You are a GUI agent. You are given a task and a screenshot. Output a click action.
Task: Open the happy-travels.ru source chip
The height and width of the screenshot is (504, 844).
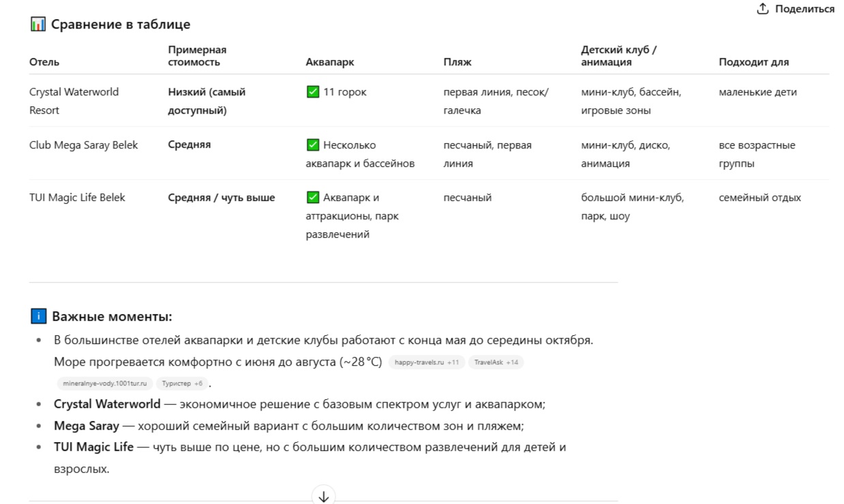pyautogui.click(x=427, y=362)
